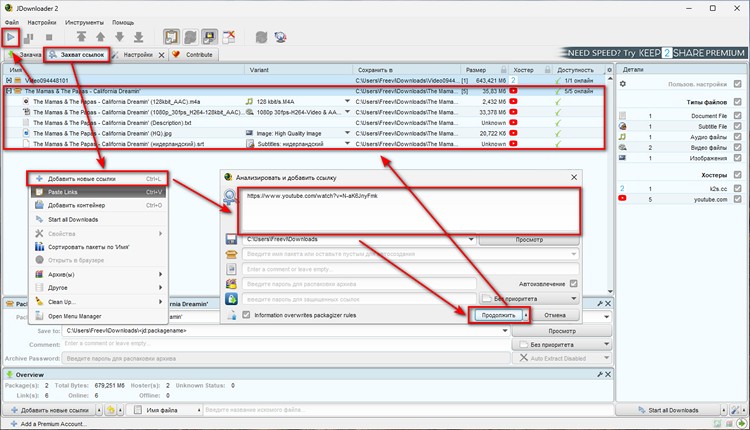Click the dialog's Просмотр browse button
Viewport: 750px width, 430px height.
click(x=529, y=240)
